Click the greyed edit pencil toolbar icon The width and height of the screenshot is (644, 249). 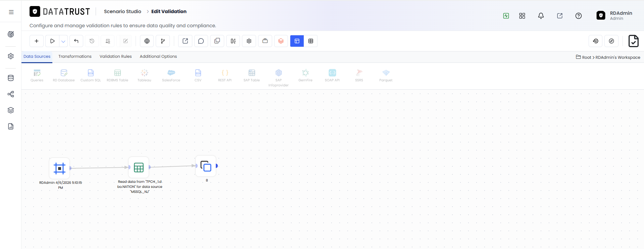pyautogui.click(x=126, y=41)
